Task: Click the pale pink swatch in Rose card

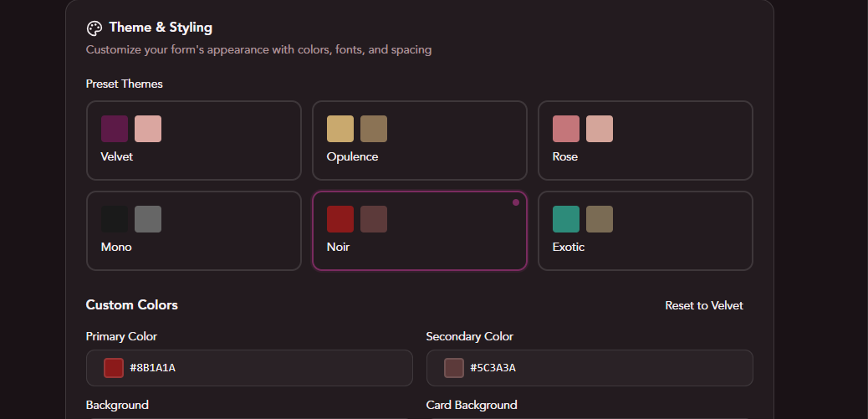Action: click(x=600, y=129)
